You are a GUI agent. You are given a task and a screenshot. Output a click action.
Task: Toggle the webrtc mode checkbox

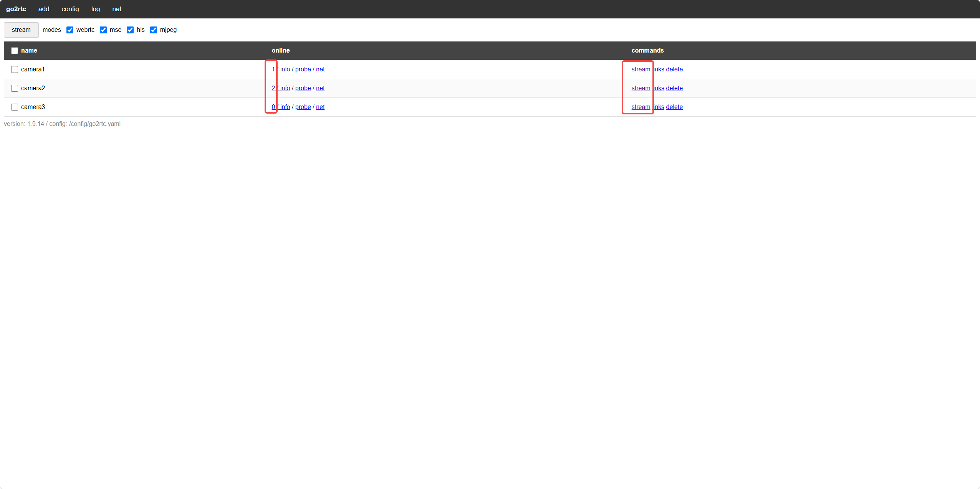click(x=70, y=30)
